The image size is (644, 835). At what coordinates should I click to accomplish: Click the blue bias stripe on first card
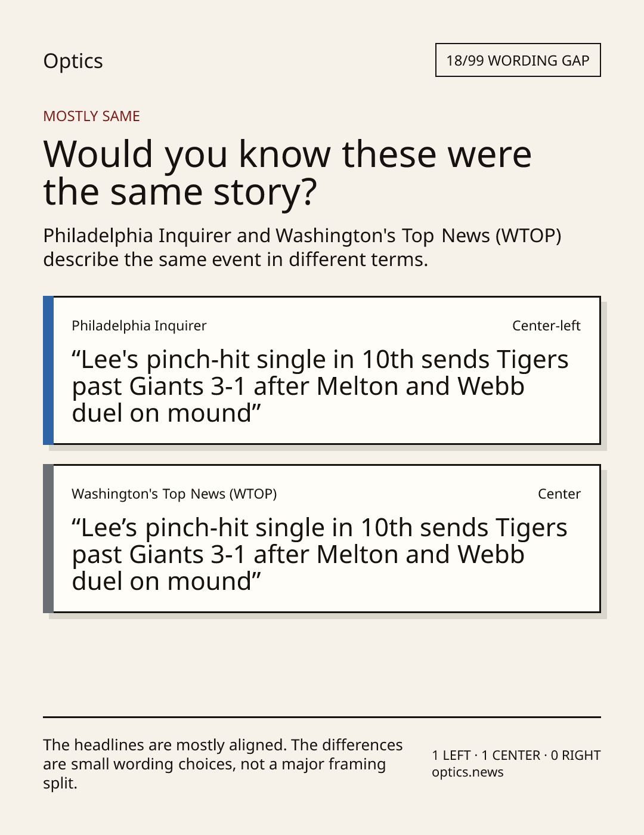[48, 370]
